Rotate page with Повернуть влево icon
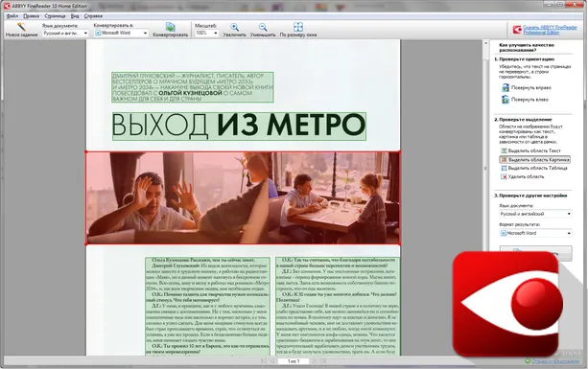 pyautogui.click(x=506, y=100)
